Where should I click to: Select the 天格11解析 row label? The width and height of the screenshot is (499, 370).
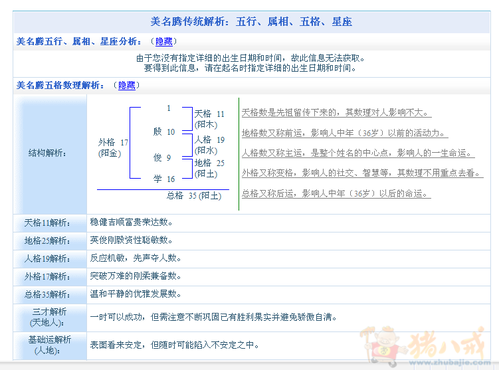47,223
